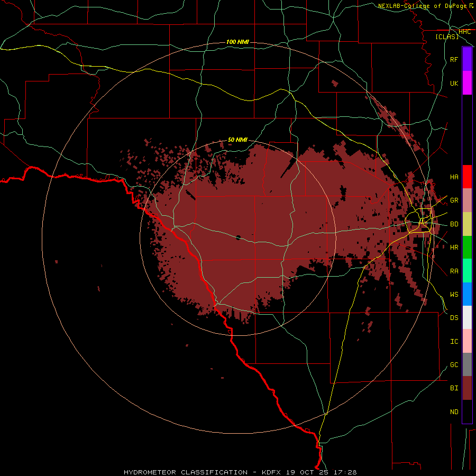Click the DS legend label

(454, 318)
